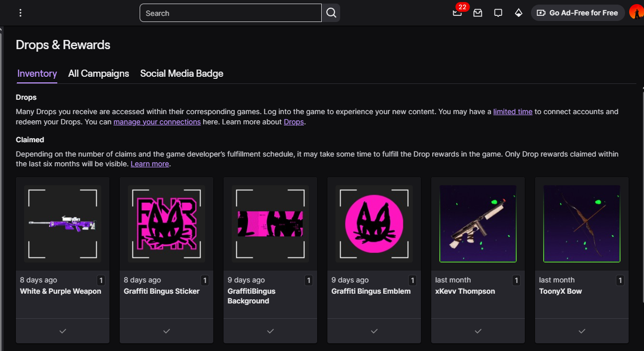Focus the Search input field
Screen dimensions: 644x351
coord(230,13)
